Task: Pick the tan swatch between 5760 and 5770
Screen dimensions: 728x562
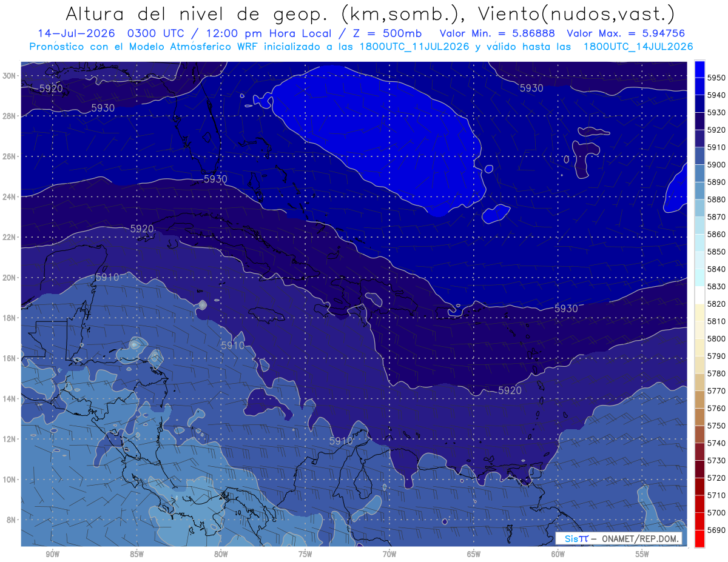Action: click(699, 399)
